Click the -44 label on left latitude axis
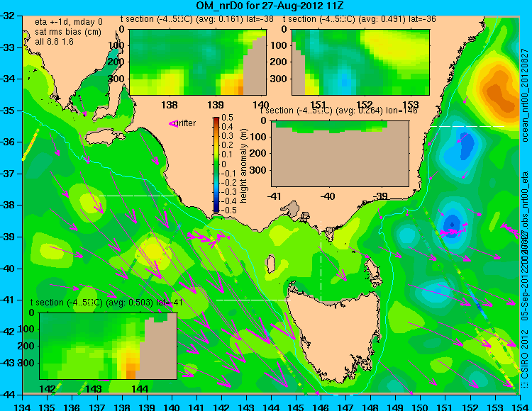This screenshot has width=532, height=411. [x=8, y=395]
